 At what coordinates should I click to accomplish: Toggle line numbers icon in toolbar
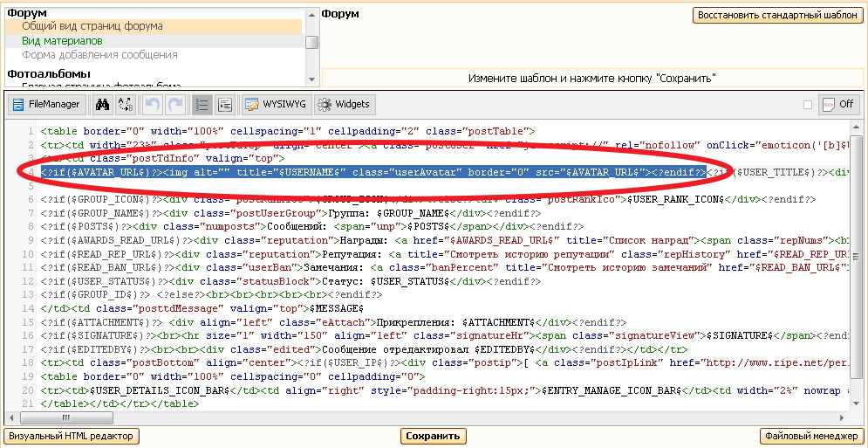(x=202, y=105)
